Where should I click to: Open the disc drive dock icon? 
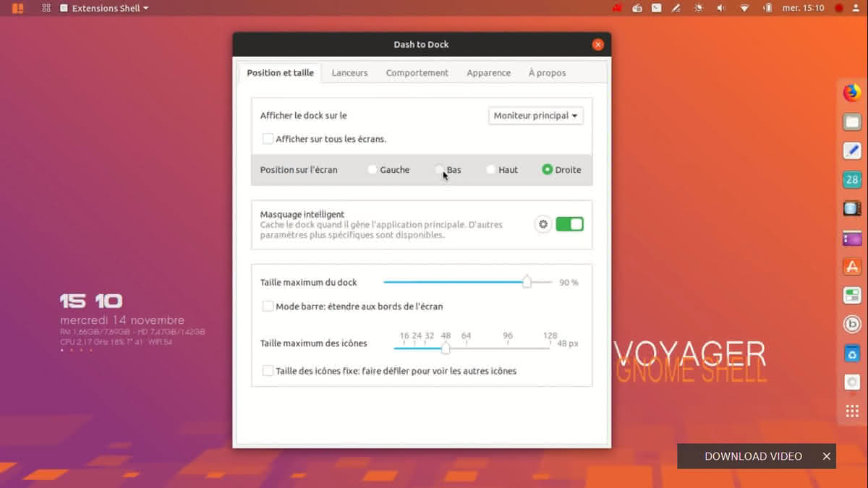(x=852, y=382)
